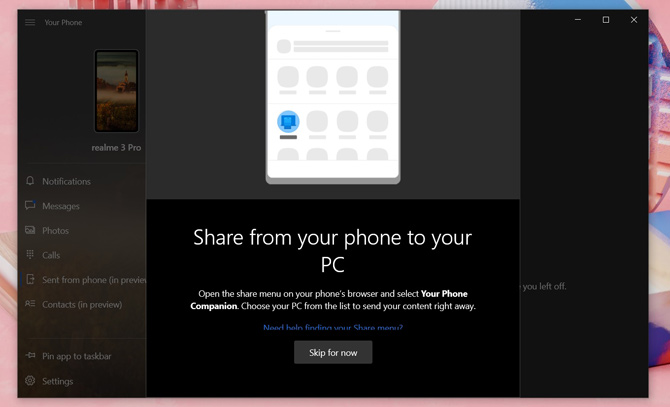Click the realme 3 Pro phone thumbnail

116,91
